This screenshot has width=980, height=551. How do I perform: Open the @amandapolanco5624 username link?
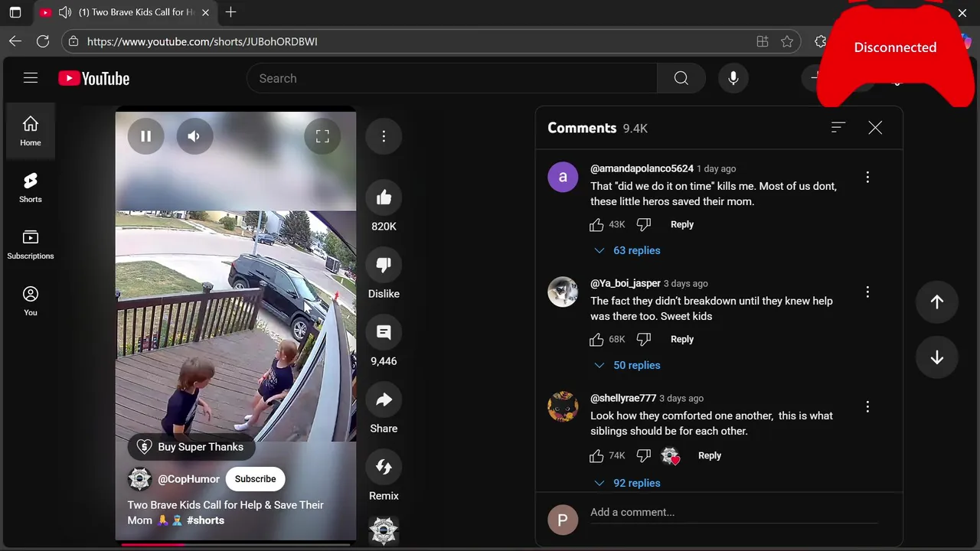(642, 168)
